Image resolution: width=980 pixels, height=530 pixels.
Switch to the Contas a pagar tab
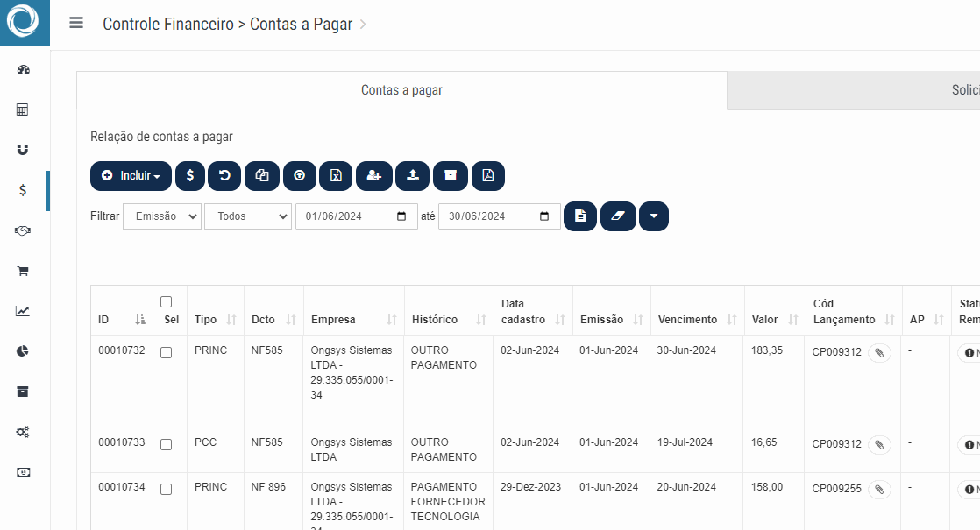pos(401,90)
